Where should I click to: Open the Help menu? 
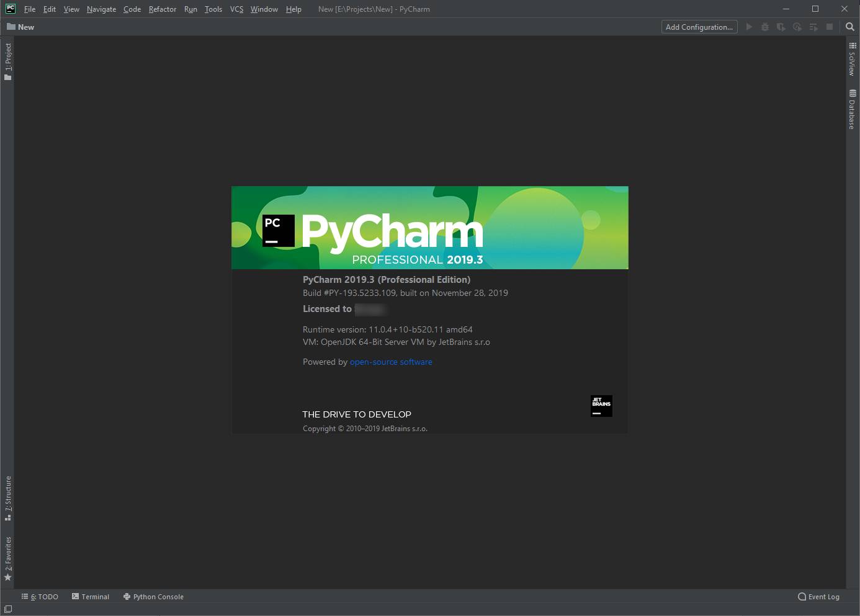point(293,9)
